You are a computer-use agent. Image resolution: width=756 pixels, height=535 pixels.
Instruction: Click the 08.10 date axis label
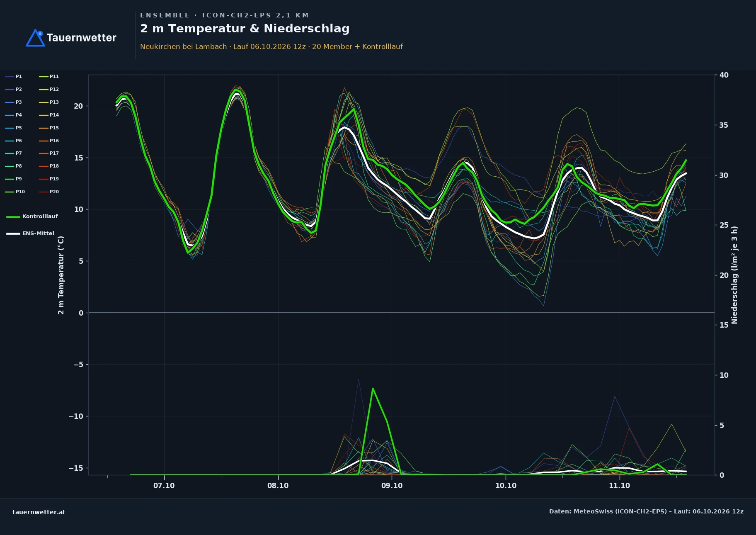(278, 486)
